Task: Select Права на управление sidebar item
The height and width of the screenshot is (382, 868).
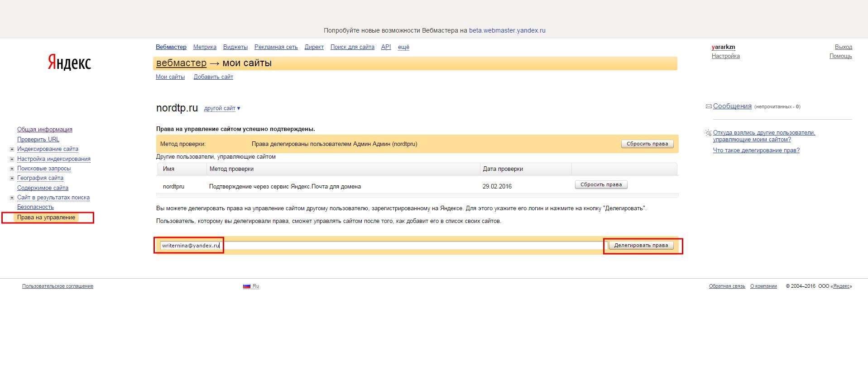Action: pos(46,218)
